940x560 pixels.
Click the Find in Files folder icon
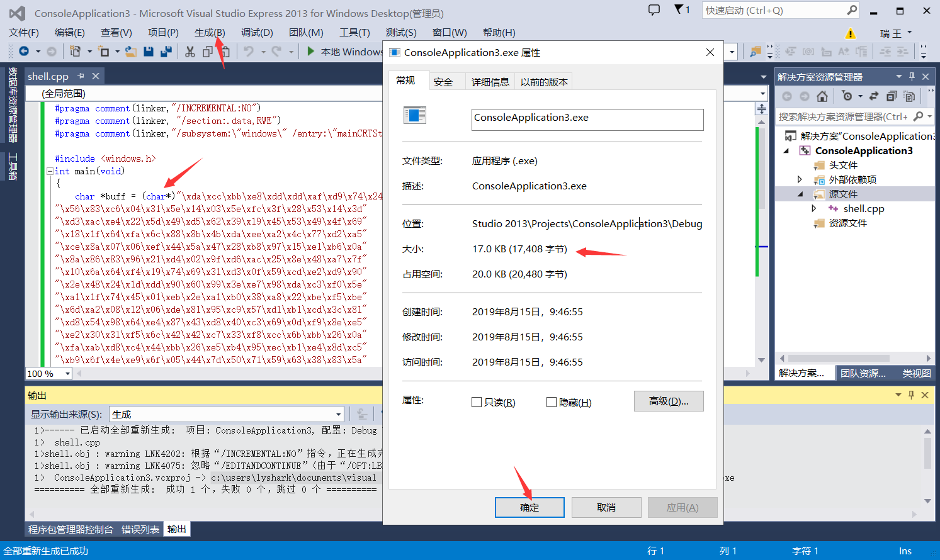(x=755, y=52)
